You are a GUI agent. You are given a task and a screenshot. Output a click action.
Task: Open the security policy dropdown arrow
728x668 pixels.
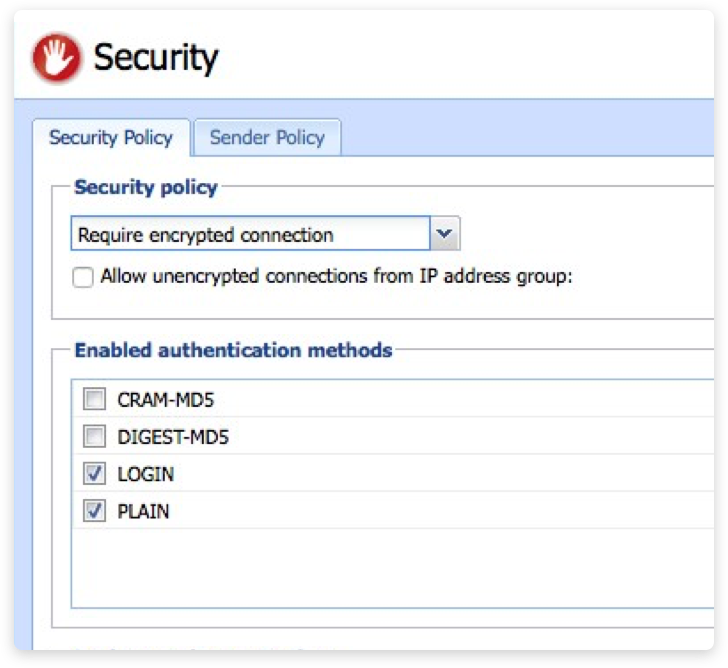pyautogui.click(x=445, y=235)
